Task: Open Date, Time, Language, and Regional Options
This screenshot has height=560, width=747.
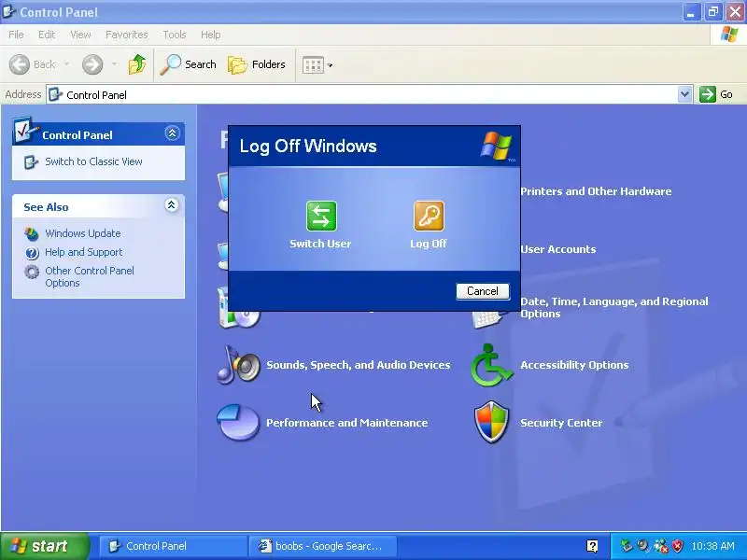Action: pyautogui.click(x=614, y=307)
